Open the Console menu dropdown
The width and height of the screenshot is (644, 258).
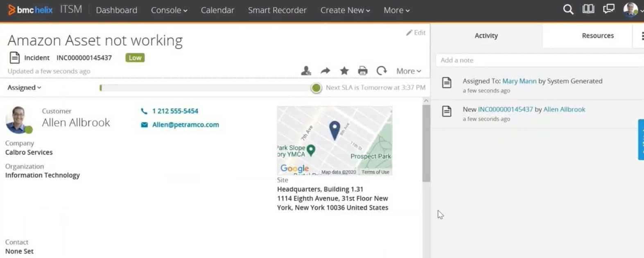pos(169,10)
